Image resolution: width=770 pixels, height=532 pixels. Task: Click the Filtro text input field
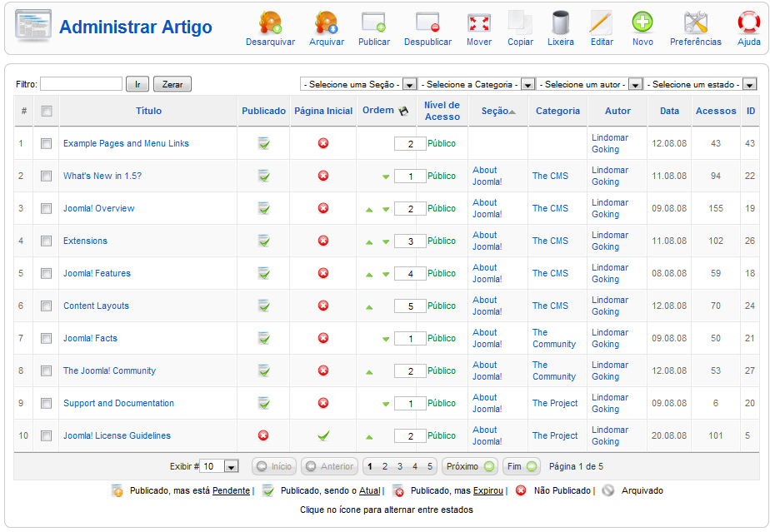point(81,84)
